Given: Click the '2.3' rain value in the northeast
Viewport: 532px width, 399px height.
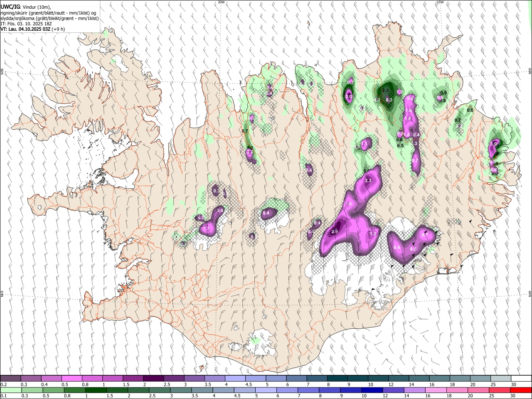Looking at the screenshot, I should 385,90.
